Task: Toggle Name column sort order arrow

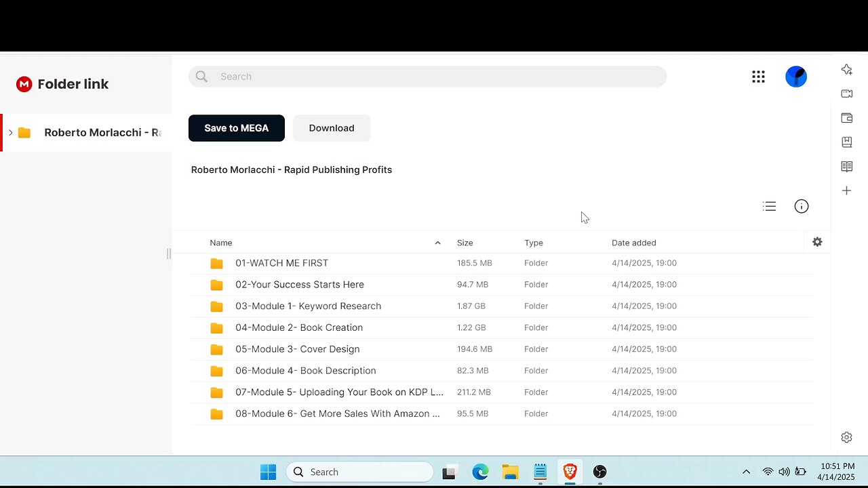Action: click(437, 243)
